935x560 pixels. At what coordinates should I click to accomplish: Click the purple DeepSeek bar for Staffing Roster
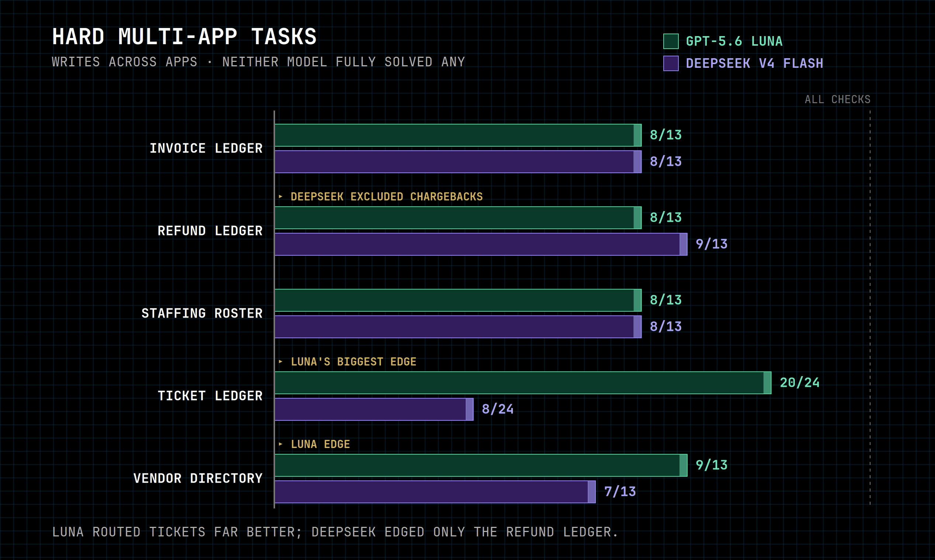point(458,327)
